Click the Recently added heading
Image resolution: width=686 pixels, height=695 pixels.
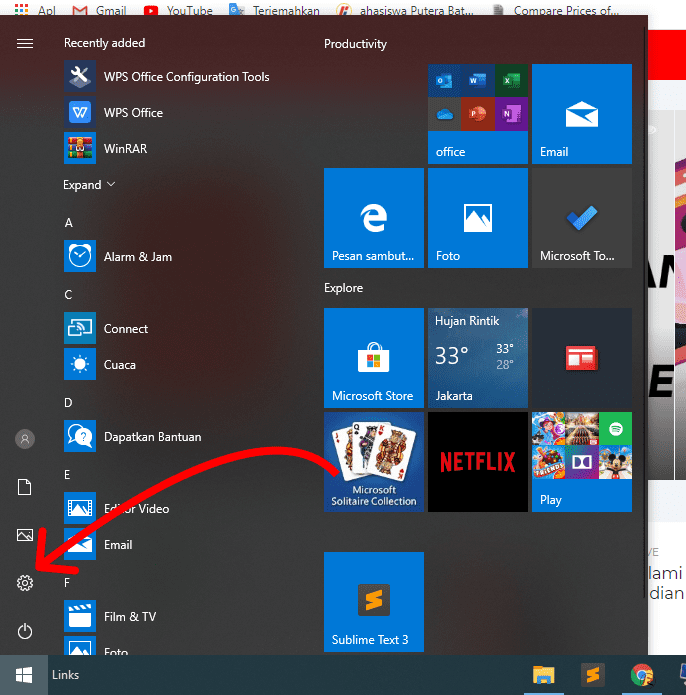(x=105, y=43)
